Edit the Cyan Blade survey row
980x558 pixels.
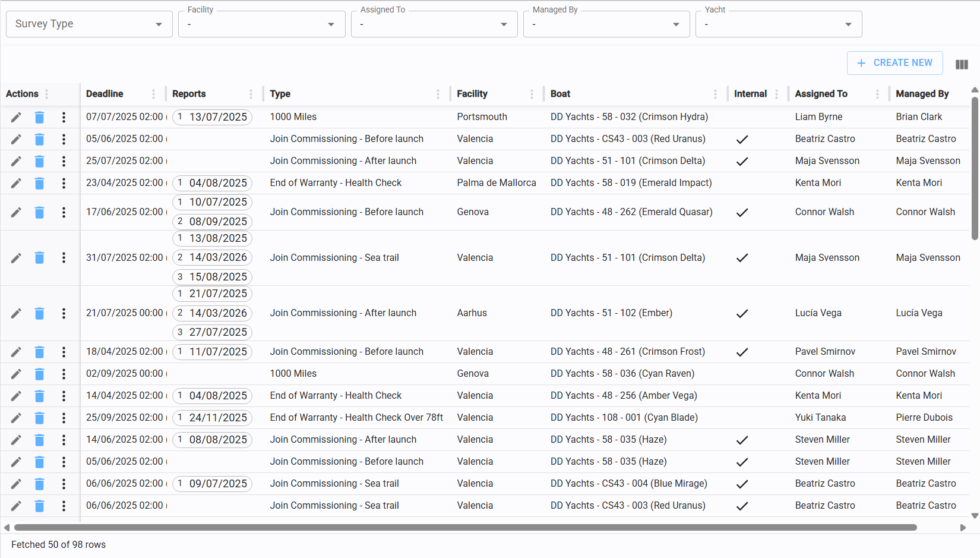(16, 418)
